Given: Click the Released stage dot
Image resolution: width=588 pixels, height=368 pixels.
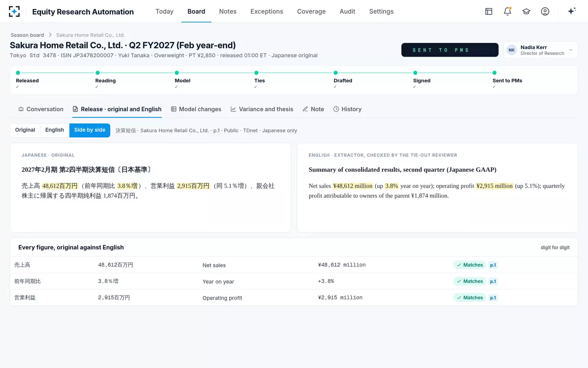Looking at the screenshot, I should tap(18, 73).
